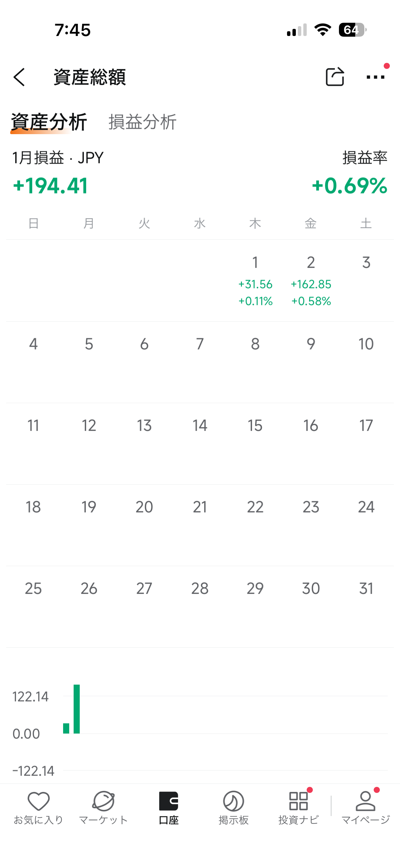
Task: Tap the shorter green chart bar
Action: click(x=66, y=728)
